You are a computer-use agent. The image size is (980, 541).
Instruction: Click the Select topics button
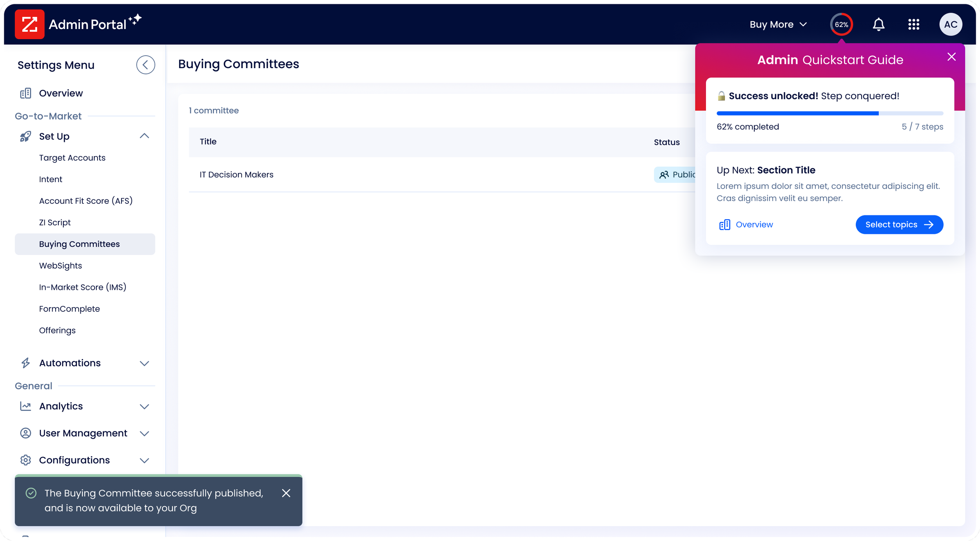[899, 224]
